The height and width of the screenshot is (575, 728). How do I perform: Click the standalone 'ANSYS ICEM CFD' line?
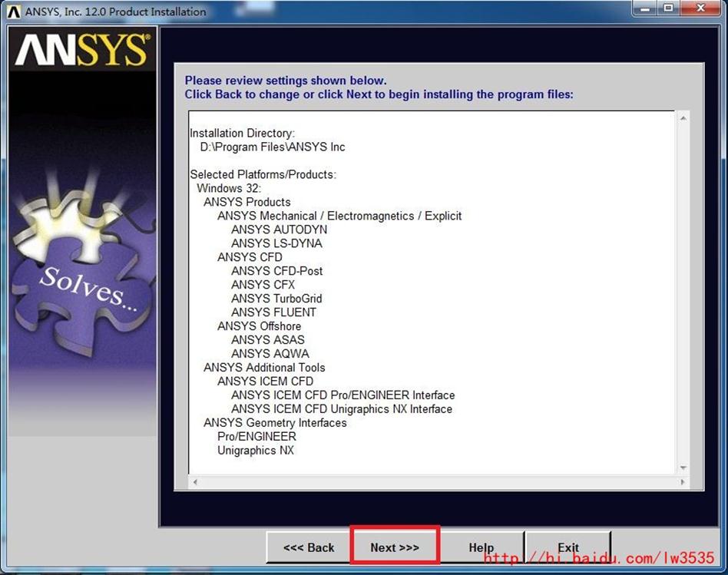pyautogui.click(x=265, y=381)
